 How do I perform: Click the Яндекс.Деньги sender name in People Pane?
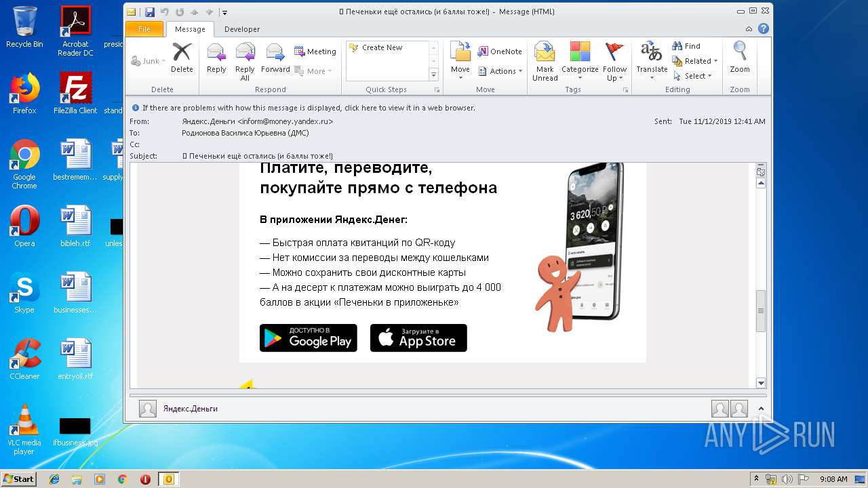coord(191,409)
